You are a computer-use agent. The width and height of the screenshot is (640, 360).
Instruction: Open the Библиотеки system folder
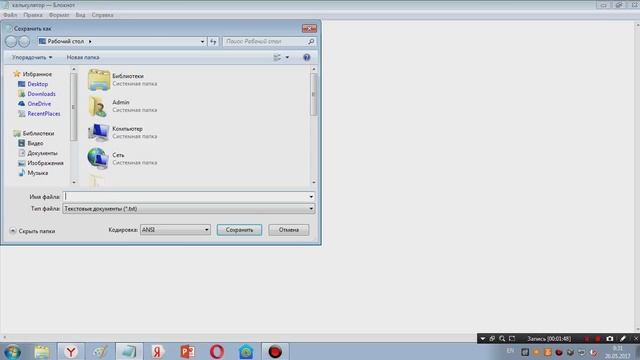tap(122, 80)
